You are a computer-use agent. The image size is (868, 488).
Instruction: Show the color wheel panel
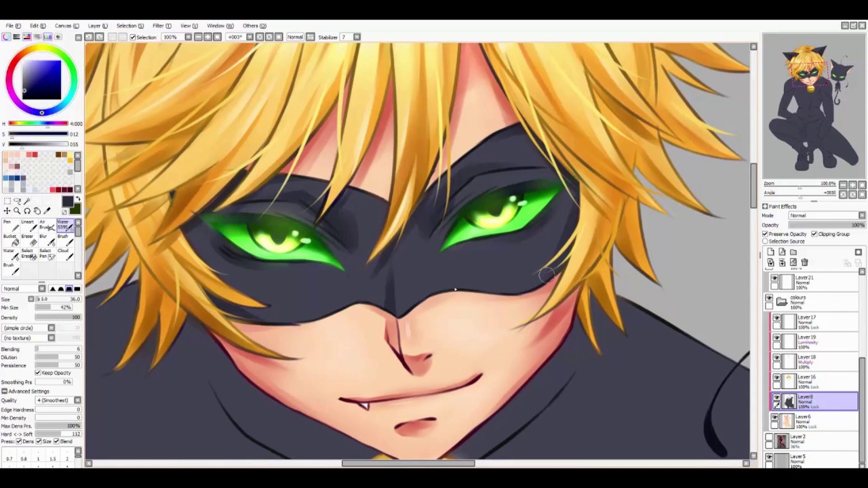[x=6, y=37]
